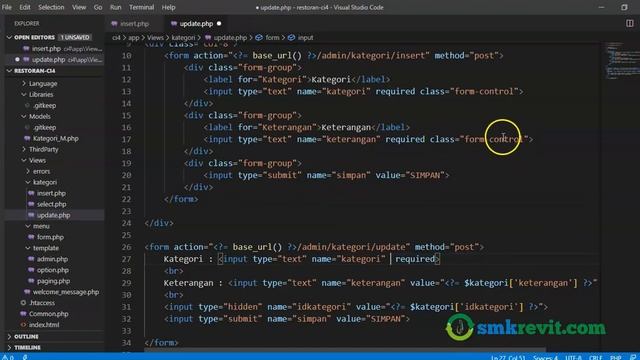The height and width of the screenshot is (360, 640).
Task: Click the CRLF line ending indicator
Action: pyautogui.click(x=596, y=357)
